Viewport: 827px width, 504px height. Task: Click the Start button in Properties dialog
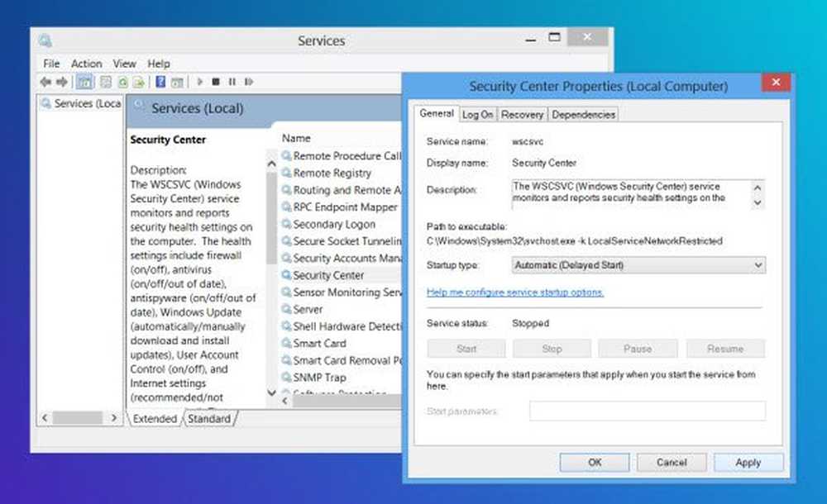[x=466, y=349]
